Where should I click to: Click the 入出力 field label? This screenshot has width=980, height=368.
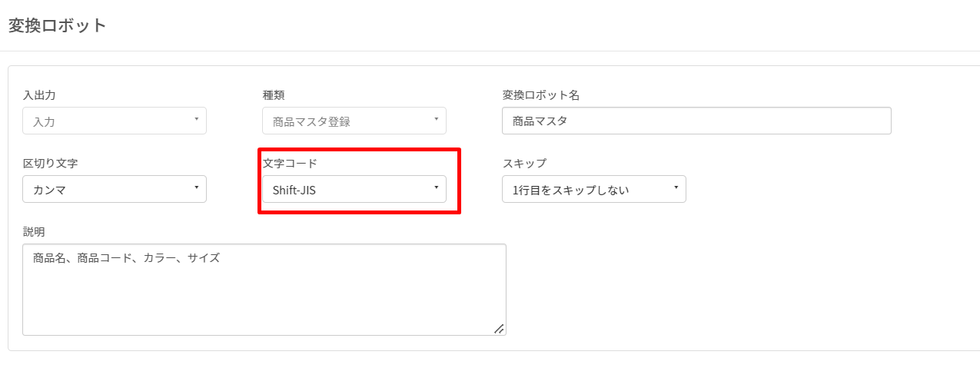pos(39,95)
